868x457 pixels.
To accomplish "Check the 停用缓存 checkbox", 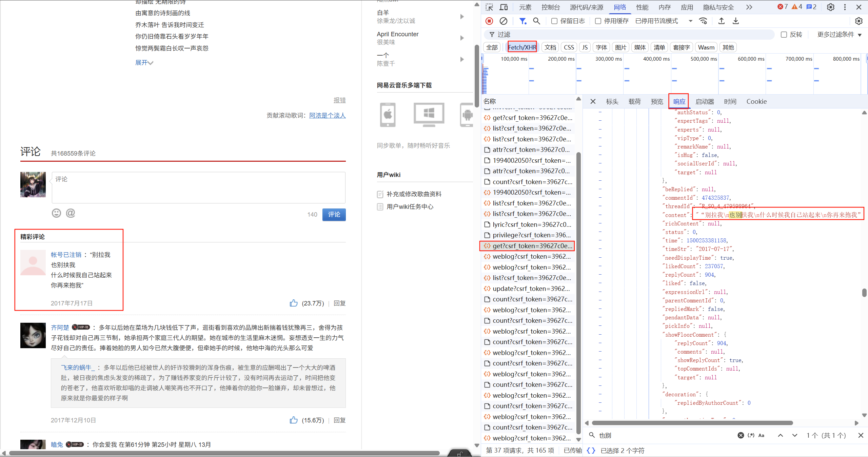I will point(598,21).
